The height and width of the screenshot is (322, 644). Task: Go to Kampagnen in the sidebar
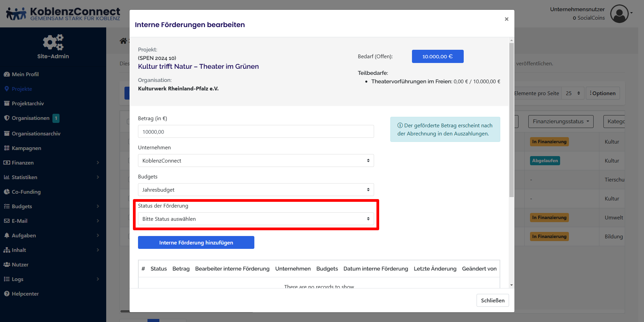pos(26,148)
